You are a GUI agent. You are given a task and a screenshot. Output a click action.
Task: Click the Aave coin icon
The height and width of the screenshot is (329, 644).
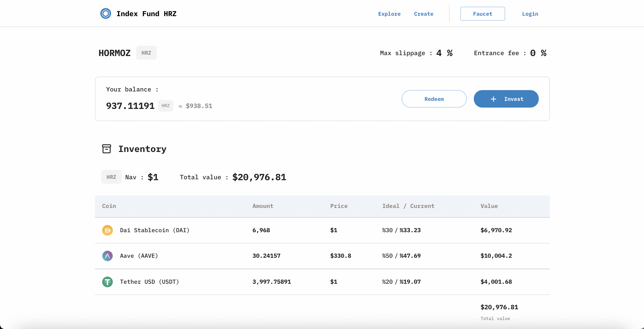(x=107, y=256)
